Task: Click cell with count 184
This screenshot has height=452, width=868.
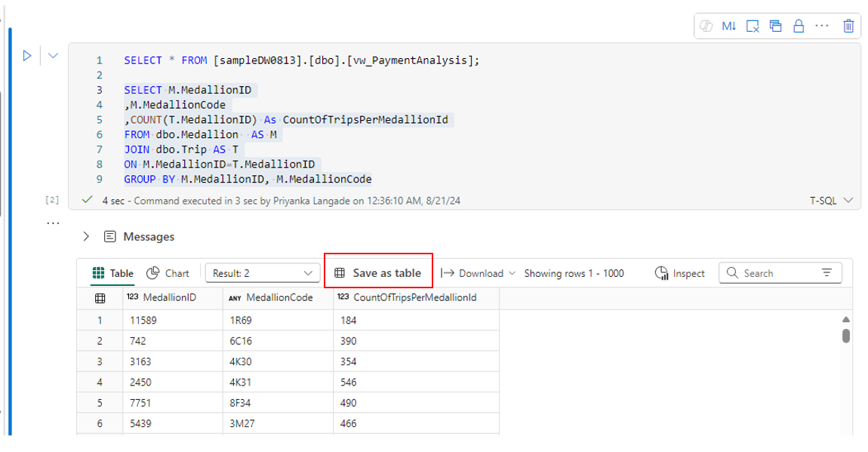Action: point(417,321)
